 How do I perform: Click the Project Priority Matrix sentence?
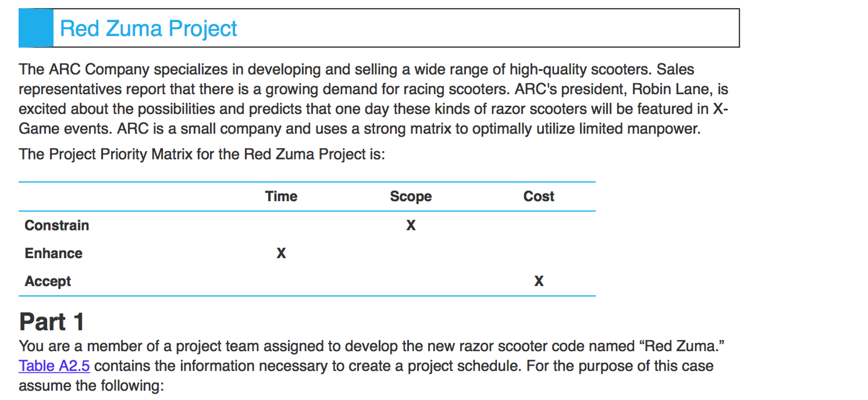click(202, 154)
